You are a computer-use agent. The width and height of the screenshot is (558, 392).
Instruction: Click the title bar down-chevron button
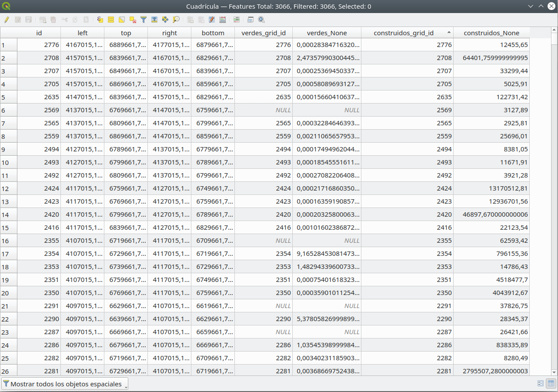tap(531, 7)
